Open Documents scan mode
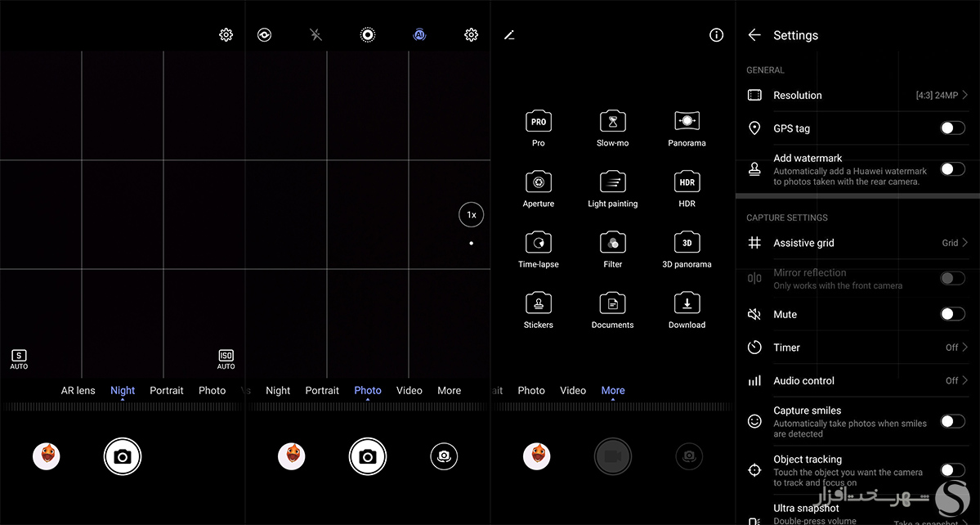The width and height of the screenshot is (980, 525). [x=612, y=304]
